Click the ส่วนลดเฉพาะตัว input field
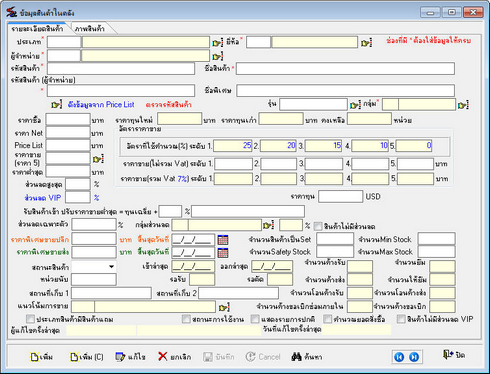The height and width of the screenshot is (374, 490). pyautogui.click(x=94, y=224)
